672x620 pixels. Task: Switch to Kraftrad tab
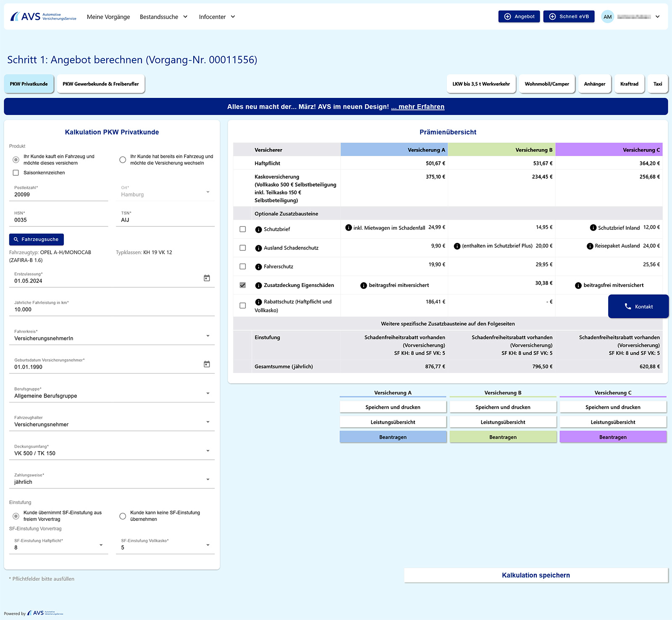629,84
